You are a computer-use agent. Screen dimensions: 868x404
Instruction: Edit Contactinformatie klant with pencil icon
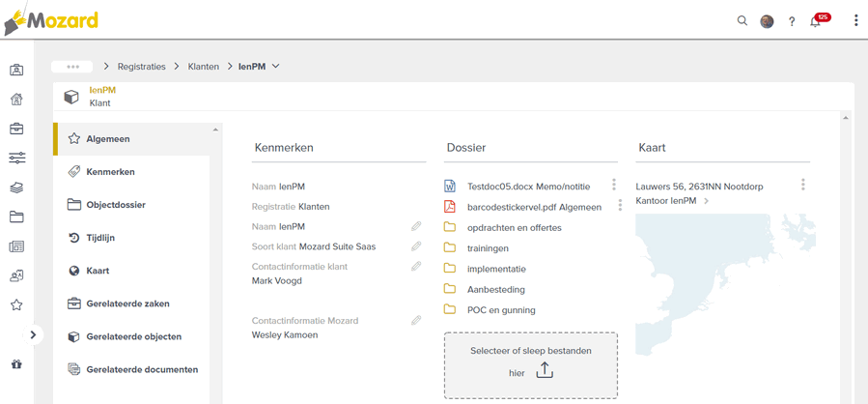[x=416, y=266]
